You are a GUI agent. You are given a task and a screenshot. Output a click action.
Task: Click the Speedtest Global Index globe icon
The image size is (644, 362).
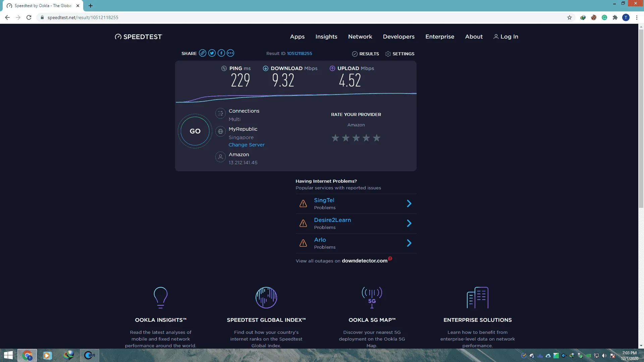coord(266,297)
